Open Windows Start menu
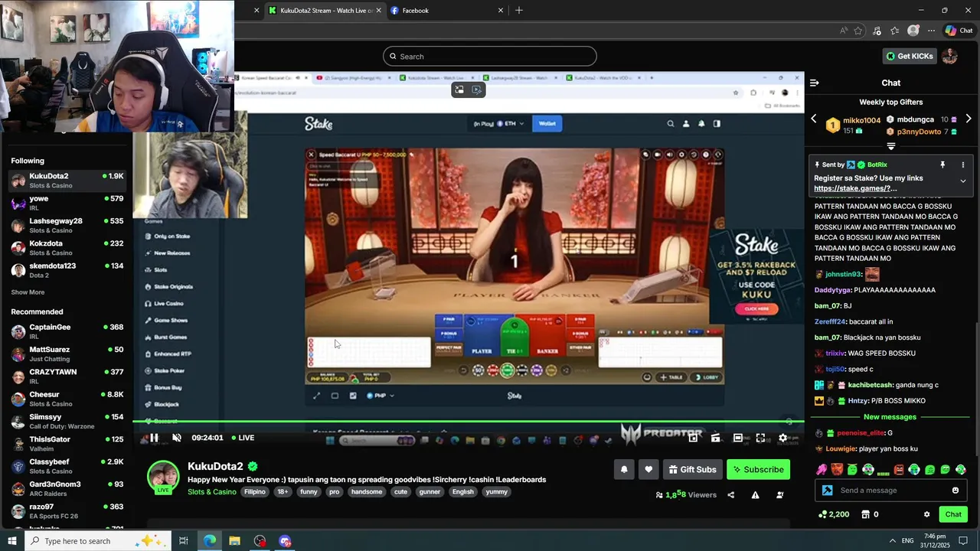This screenshot has width=980, height=551. click(11, 541)
